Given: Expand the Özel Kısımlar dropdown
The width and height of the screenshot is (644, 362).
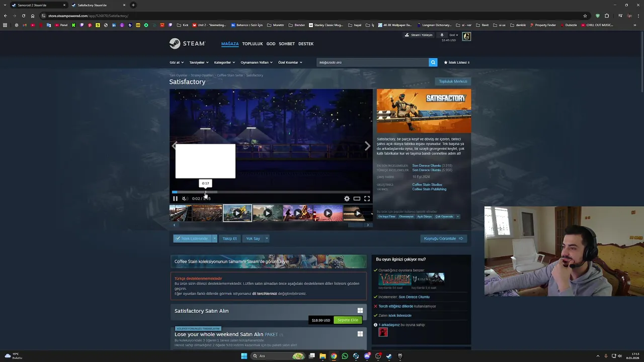Looking at the screenshot, I should 290,62.
